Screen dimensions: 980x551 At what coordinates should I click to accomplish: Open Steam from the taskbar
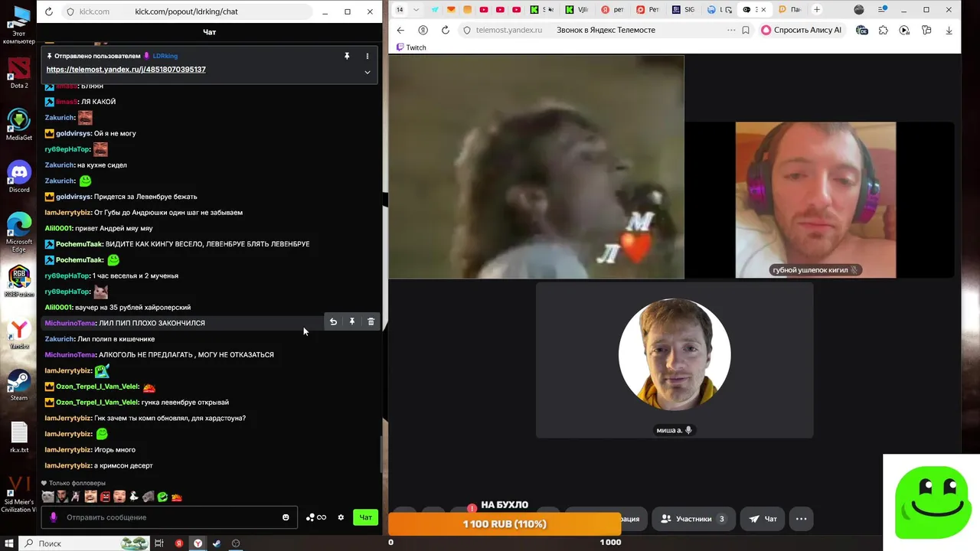click(217, 543)
